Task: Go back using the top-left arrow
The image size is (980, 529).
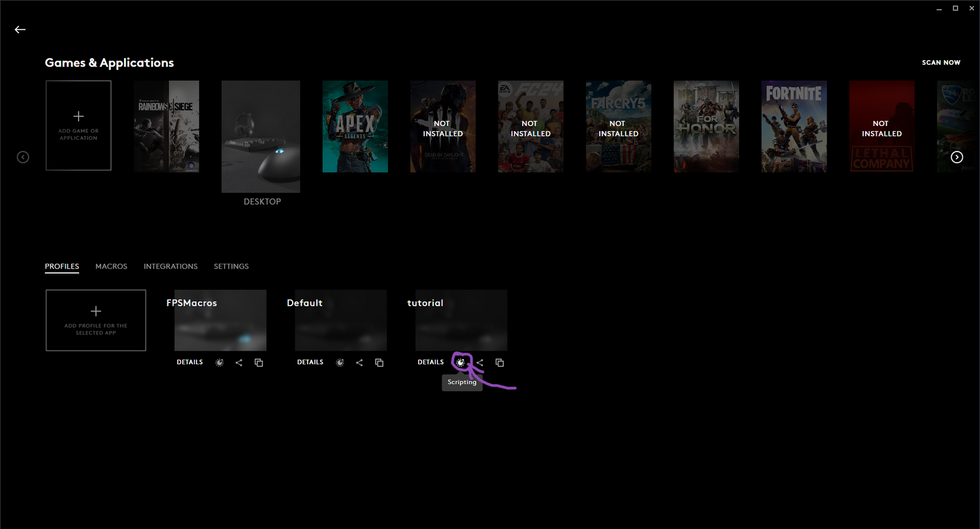Action: pyautogui.click(x=20, y=29)
